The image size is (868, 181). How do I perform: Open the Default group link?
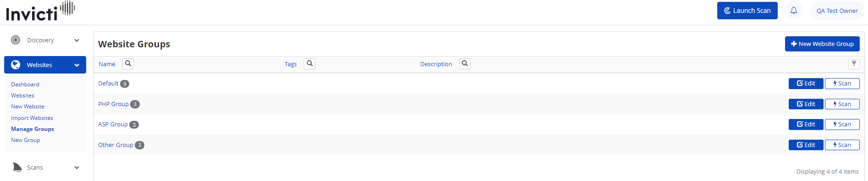coord(108,84)
